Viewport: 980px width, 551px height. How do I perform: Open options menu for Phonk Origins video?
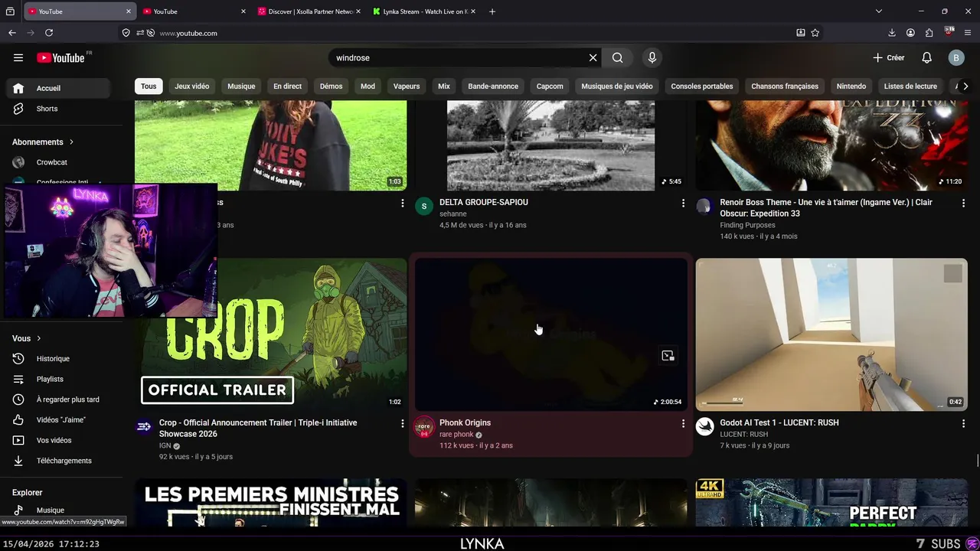pos(683,423)
